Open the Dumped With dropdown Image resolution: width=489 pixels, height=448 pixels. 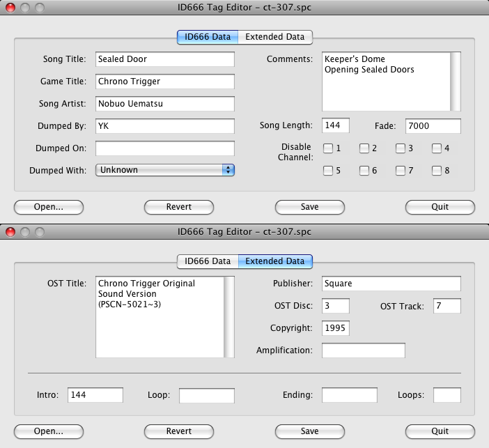coord(165,170)
